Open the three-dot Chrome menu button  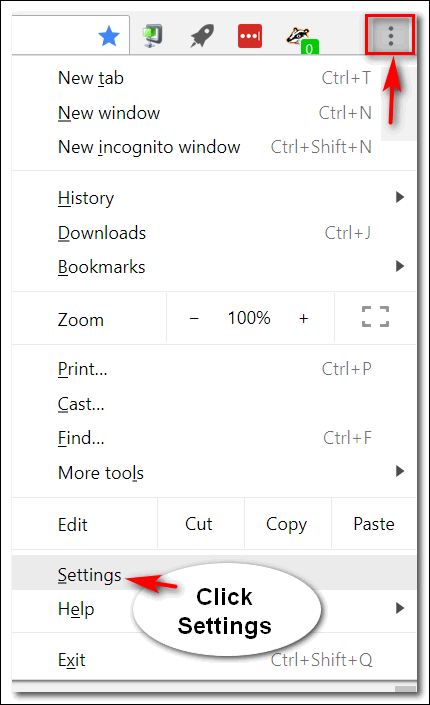click(x=390, y=36)
